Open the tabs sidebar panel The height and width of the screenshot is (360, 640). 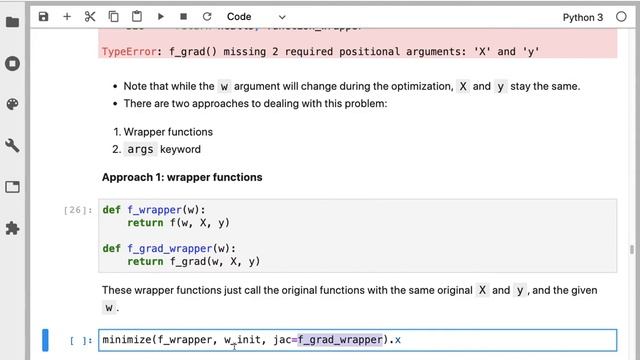[x=13, y=187]
